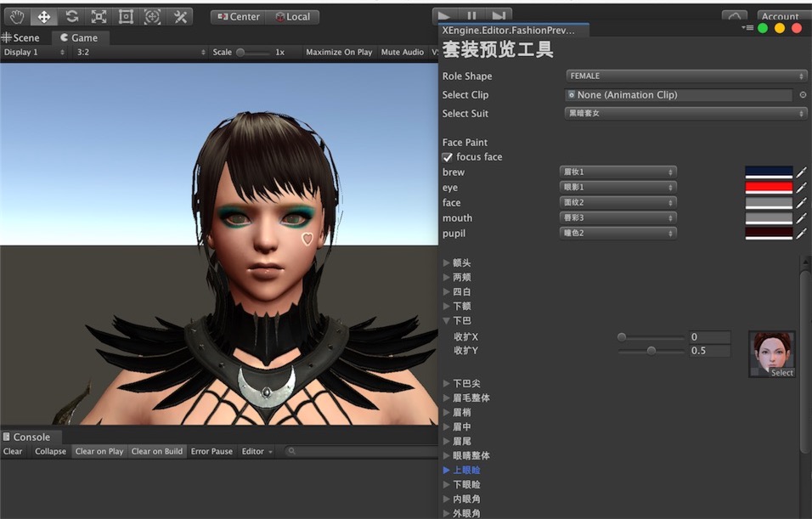Click the face preset Select thumbnail

pyautogui.click(x=772, y=353)
